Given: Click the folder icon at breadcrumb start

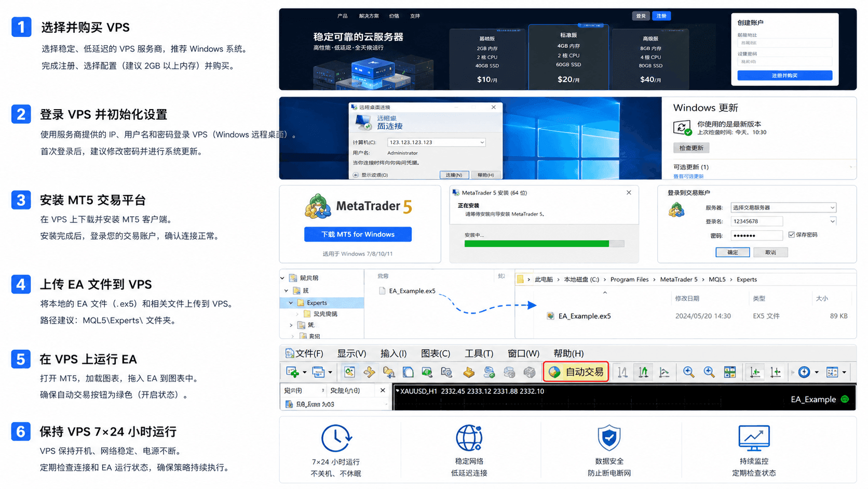Looking at the screenshot, I should point(520,280).
